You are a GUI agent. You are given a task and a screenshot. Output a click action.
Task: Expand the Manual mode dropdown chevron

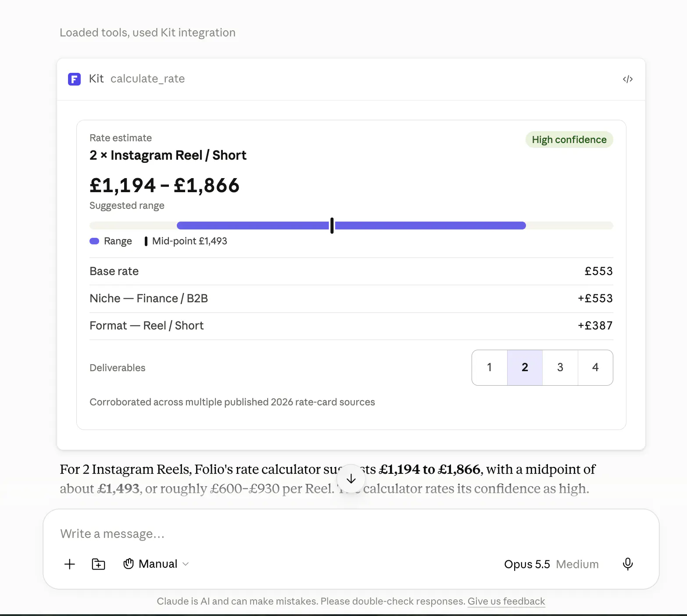point(186,564)
